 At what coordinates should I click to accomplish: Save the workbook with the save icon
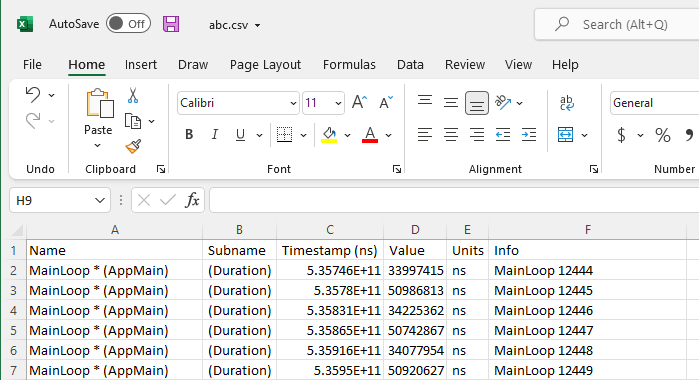click(171, 24)
